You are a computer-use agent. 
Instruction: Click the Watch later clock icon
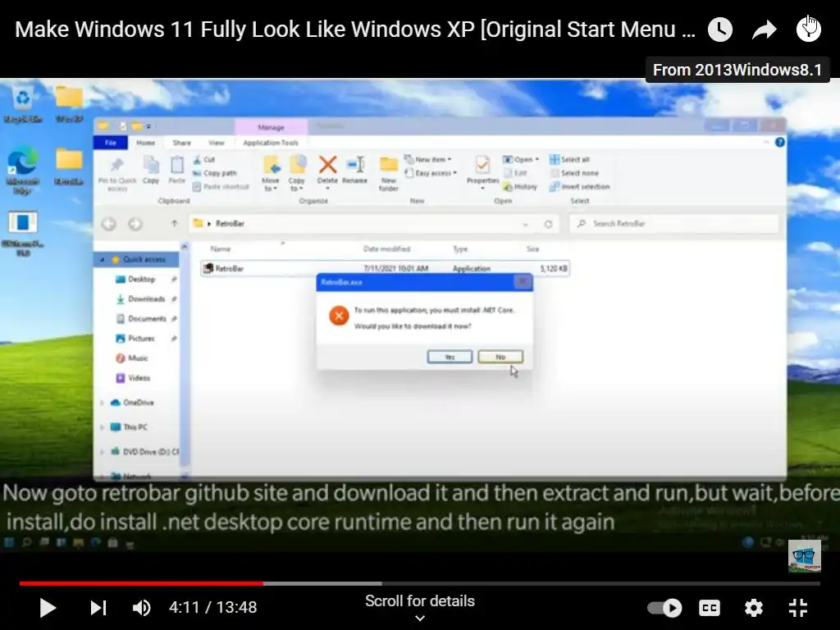(720, 30)
